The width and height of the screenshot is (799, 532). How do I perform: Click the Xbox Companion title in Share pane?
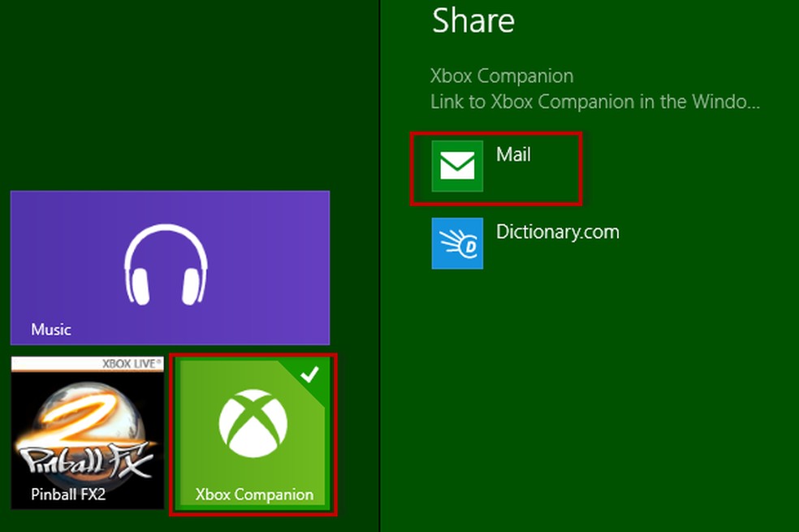click(502, 76)
